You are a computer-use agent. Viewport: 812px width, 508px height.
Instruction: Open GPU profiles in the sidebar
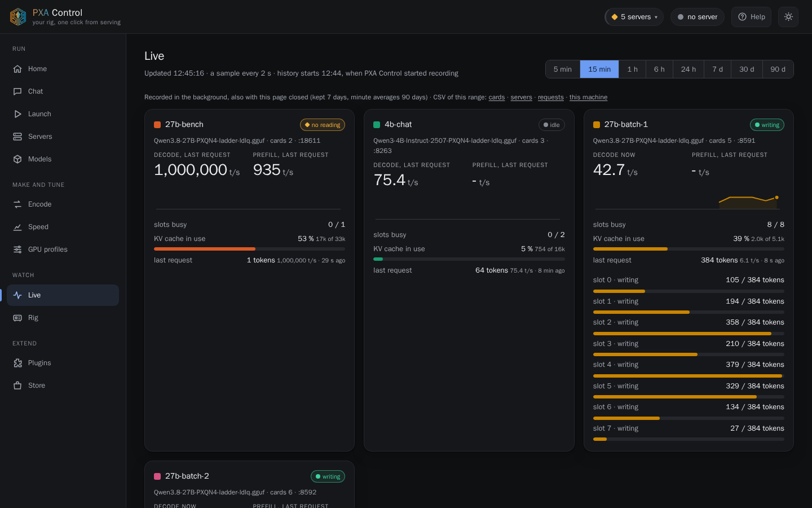[x=63, y=249]
